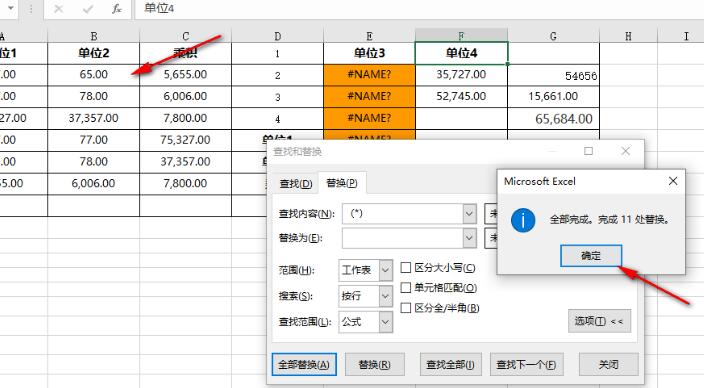Click the 查找下一个(F) button
704x388 pixels.
click(x=526, y=364)
